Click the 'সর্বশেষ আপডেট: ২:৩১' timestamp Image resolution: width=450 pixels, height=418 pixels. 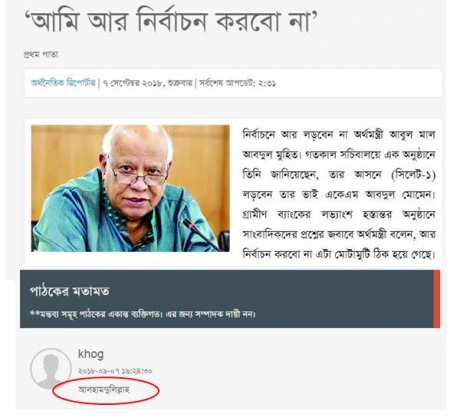pyautogui.click(x=238, y=83)
